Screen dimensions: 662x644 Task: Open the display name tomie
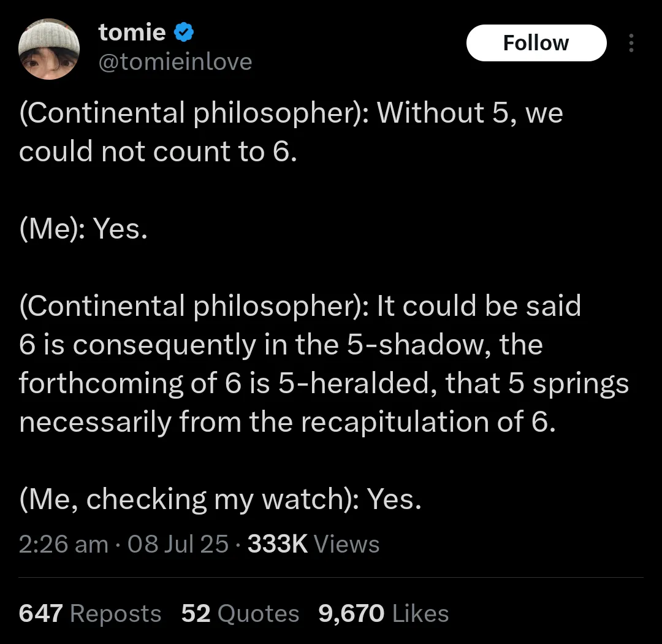(x=132, y=32)
